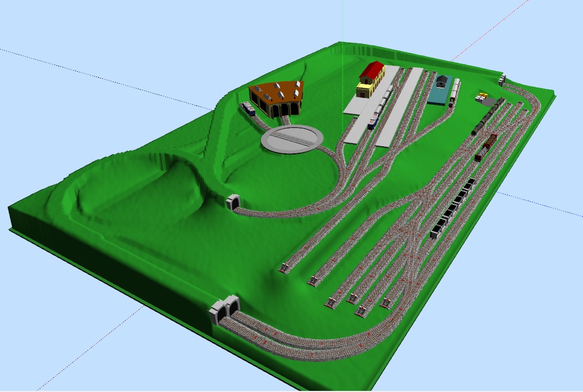The width and height of the screenshot is (583, 392).
Task: Select the red-roofed yellow station building
Action: (371, 79)
